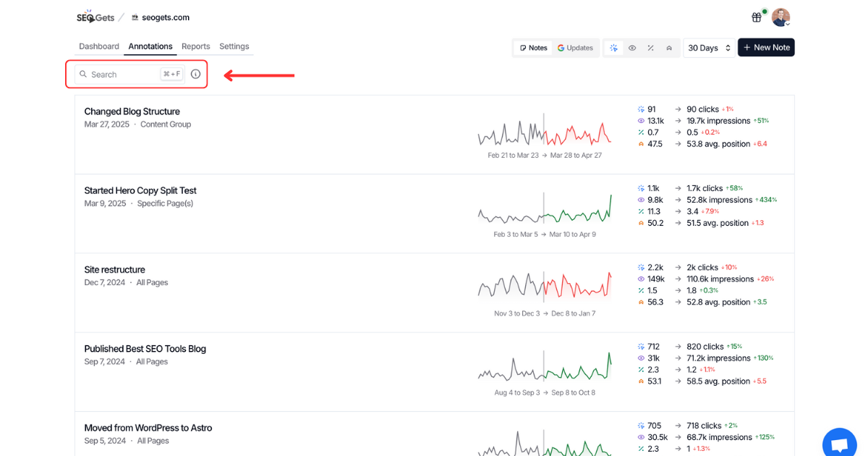Image resolution: width=868 pixels, height=456 pixels.
Task: Open the Changed Blog Structure annotation
Action: tap(132, 111)
